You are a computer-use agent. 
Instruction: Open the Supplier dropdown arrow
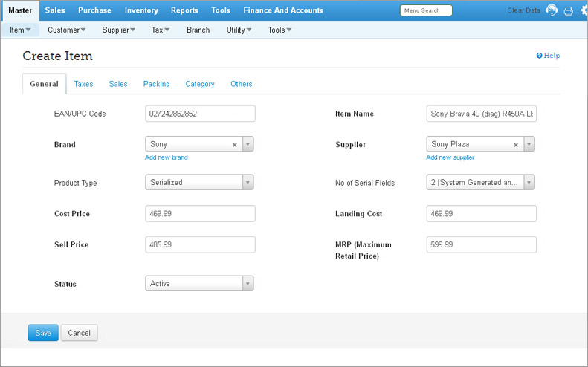[x=529, y=145]
